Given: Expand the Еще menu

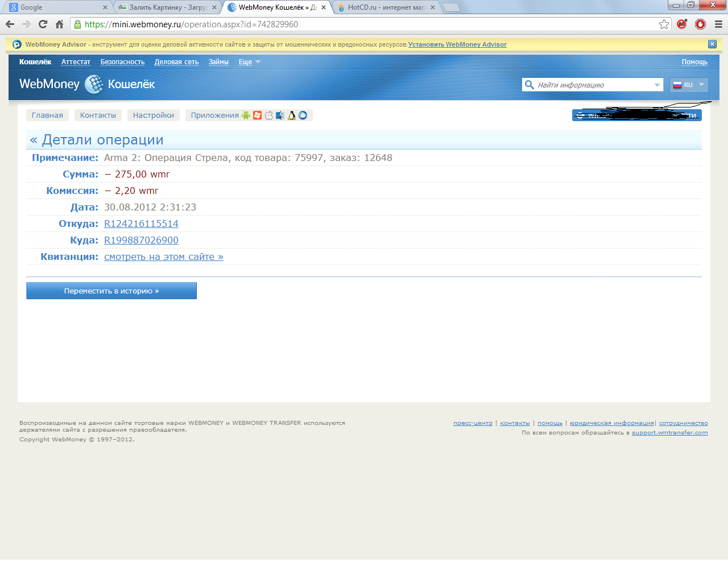Looking at the screenshot, I should [x=249, y=62].
